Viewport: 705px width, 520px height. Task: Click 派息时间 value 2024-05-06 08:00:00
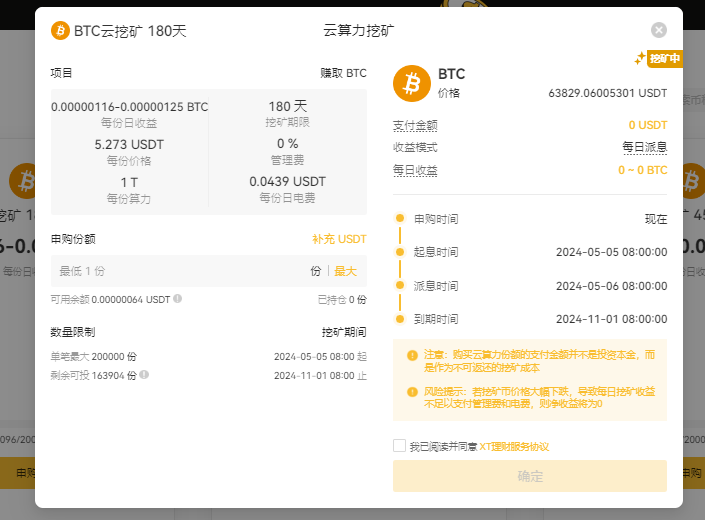point(611,286)
